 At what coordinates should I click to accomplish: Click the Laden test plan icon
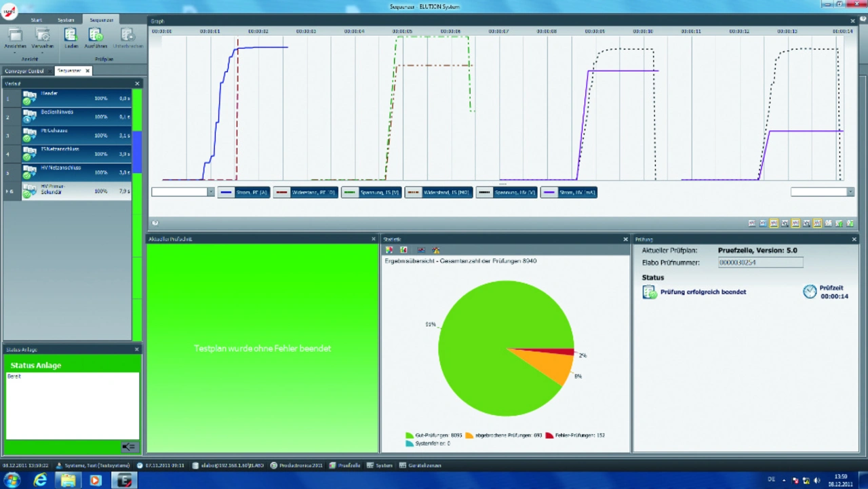pyautogui.click(x=71, y=35)
